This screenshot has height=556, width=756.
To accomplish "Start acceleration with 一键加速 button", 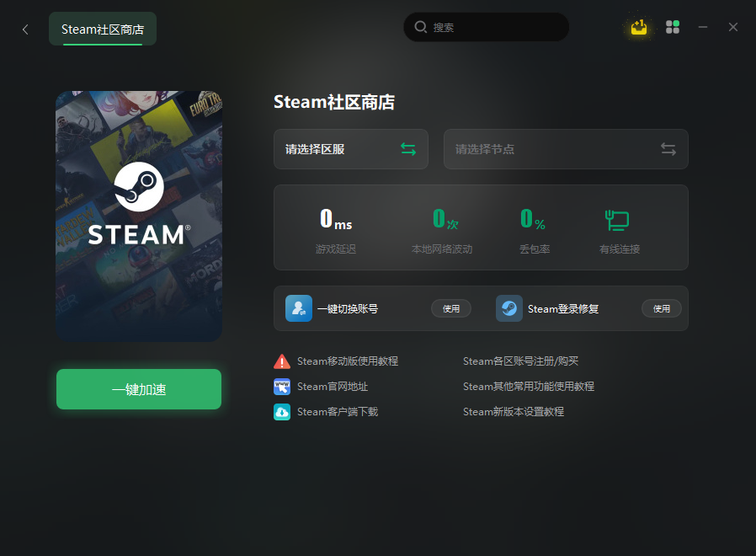I will click(139, 389).
